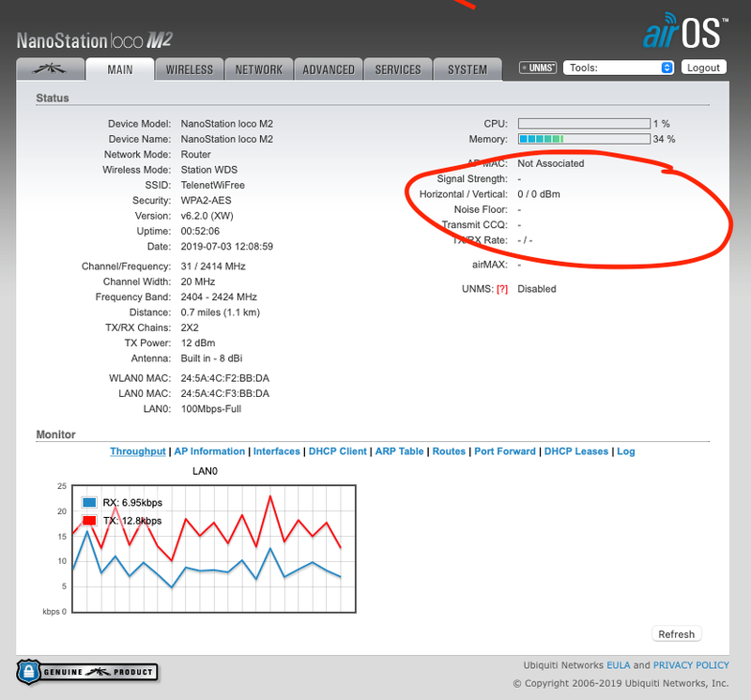The width and height of the screenshot is (751, 700).
Task: Open the NETWORK tab
Action: tap(259, 69)
